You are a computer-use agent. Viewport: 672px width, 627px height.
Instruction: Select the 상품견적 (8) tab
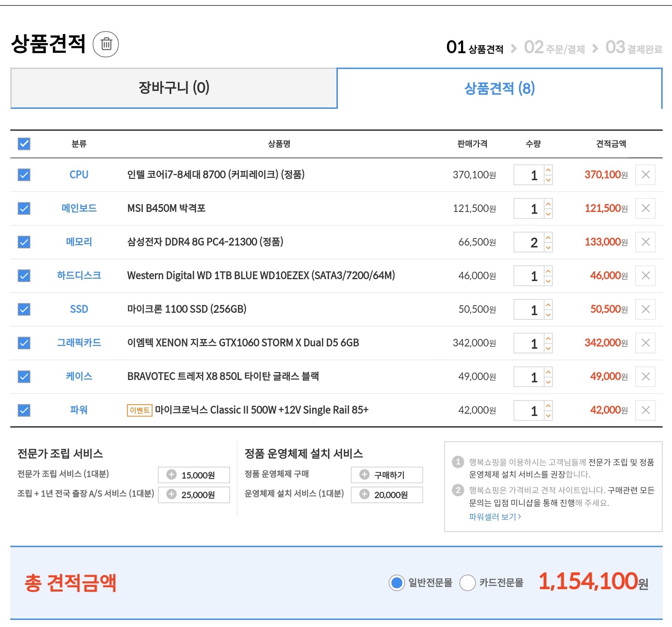click(x=499, y=88)
